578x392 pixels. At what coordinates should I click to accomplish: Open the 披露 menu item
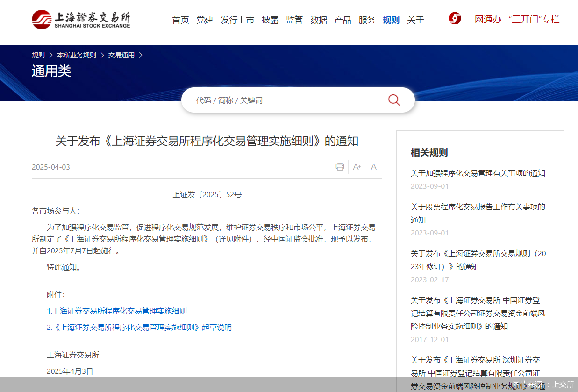[x=270, y=20]
